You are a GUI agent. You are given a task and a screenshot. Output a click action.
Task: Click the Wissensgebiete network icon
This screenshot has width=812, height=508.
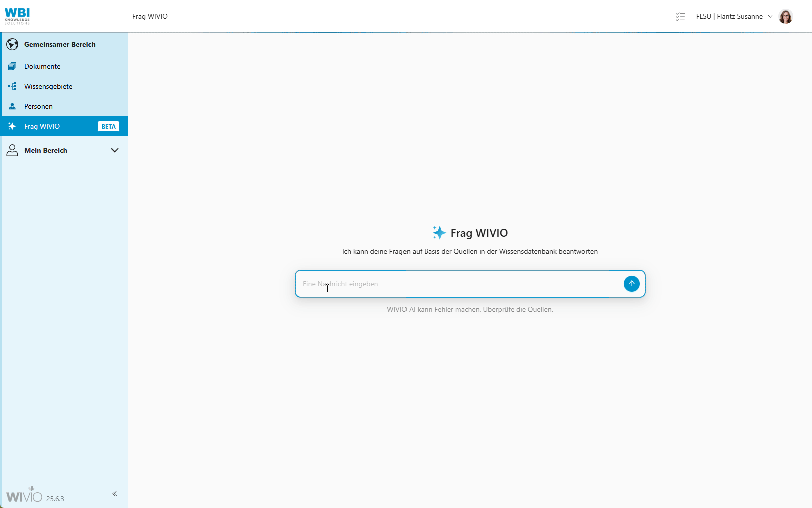click(x=12, y=86)
